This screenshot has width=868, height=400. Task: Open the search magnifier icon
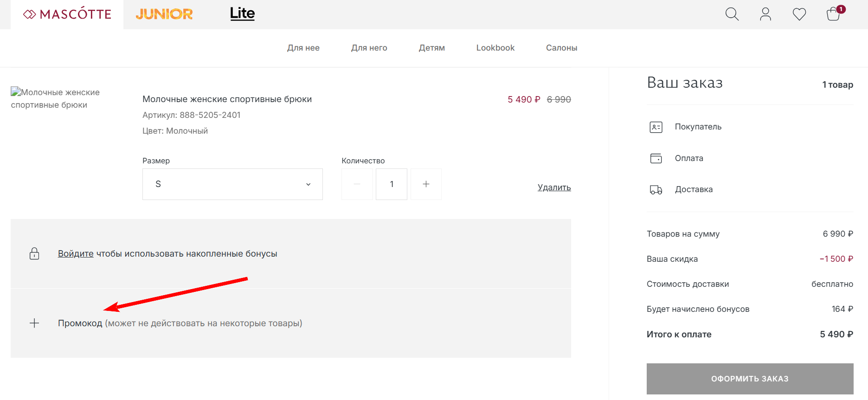[732, 14]
